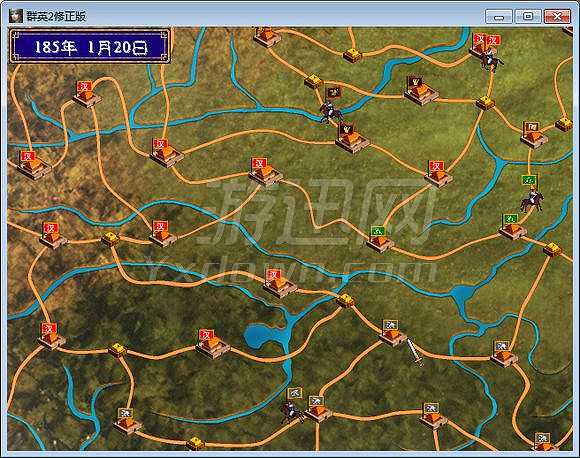Click the gold waypoint fort at the river crossing near the lake
This screenshot has width=580, height=458.
click(x=345, y=301)
